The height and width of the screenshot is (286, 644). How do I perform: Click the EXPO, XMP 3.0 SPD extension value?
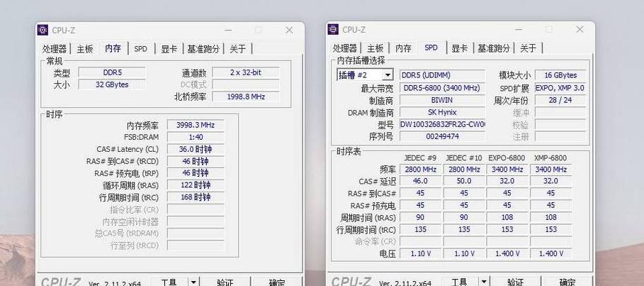coord(560,88)
